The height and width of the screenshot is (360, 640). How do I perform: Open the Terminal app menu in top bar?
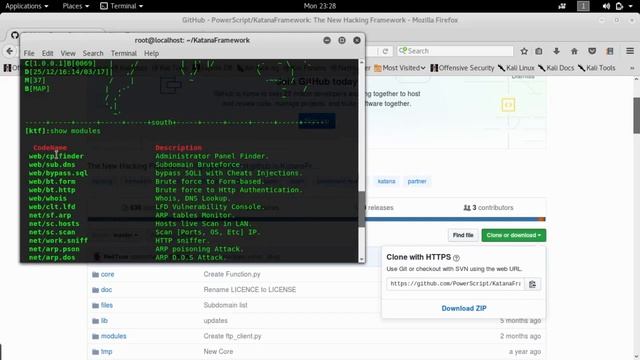[x=122, y=6]
